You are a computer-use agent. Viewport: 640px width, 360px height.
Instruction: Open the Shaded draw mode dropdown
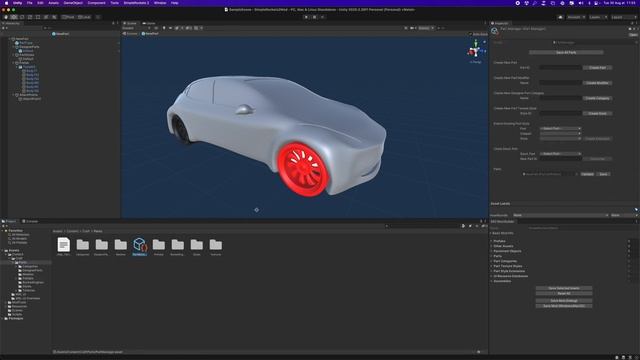coord(136,28)
